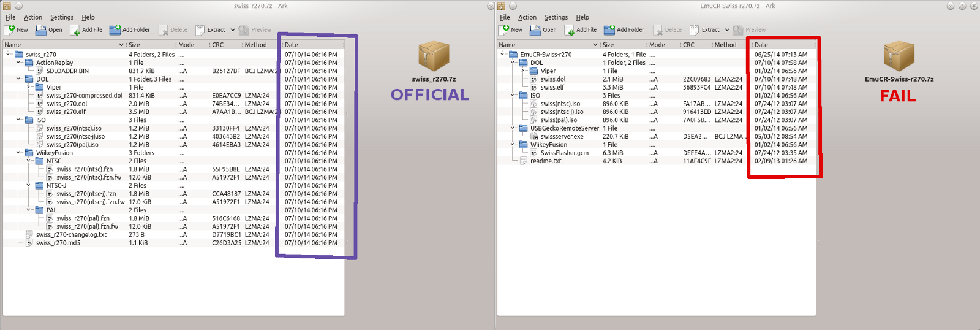Select readme.txt in the EmuCR archive list
This screenshot has height=330, width=980.
click(546, 161)
